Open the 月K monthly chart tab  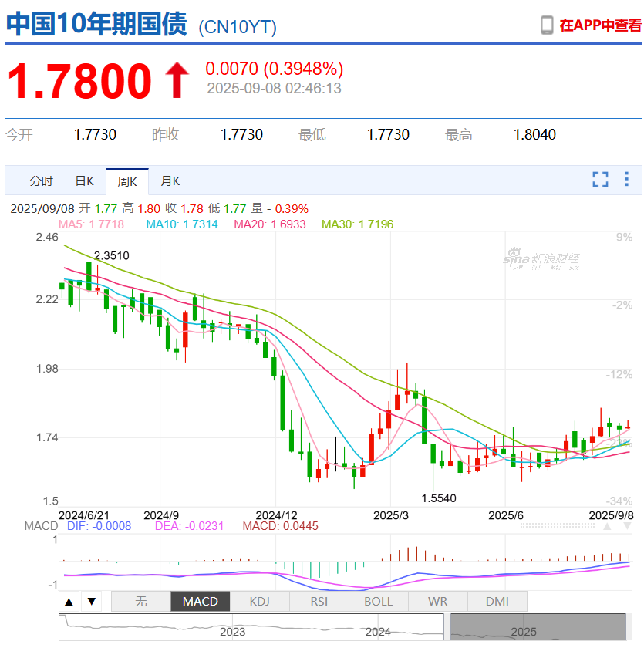click(x=170, y=181)
